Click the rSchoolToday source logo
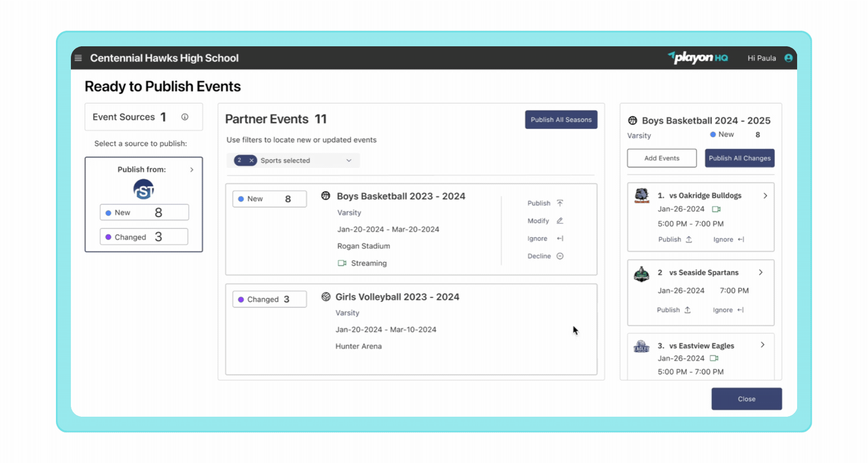The height and width of the screenshot is (463, 868). tap(144, 190)
